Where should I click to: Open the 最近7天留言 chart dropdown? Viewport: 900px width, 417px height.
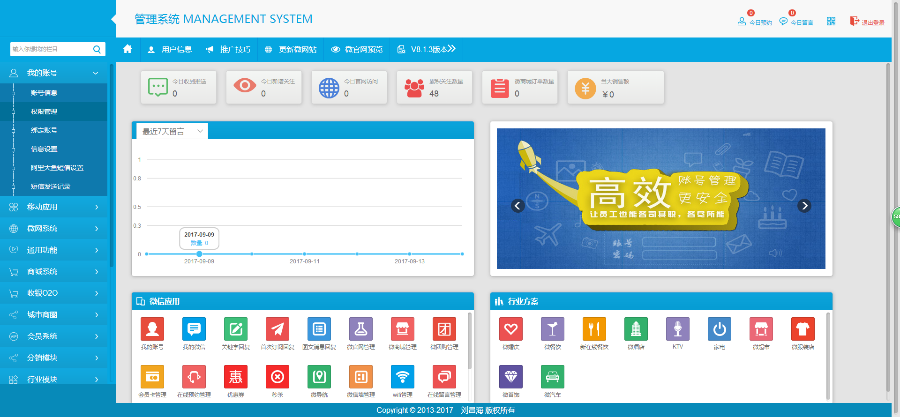coord(172,131)
